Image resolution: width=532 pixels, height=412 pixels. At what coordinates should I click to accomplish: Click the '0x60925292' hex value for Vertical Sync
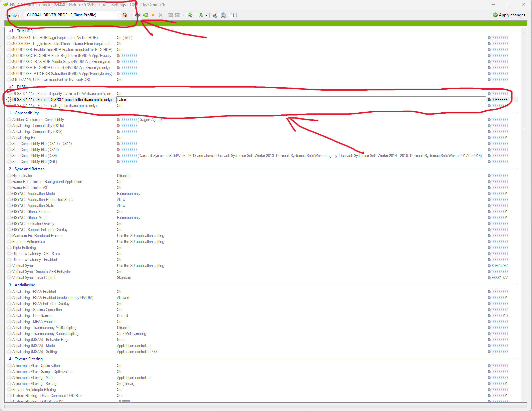498,266
